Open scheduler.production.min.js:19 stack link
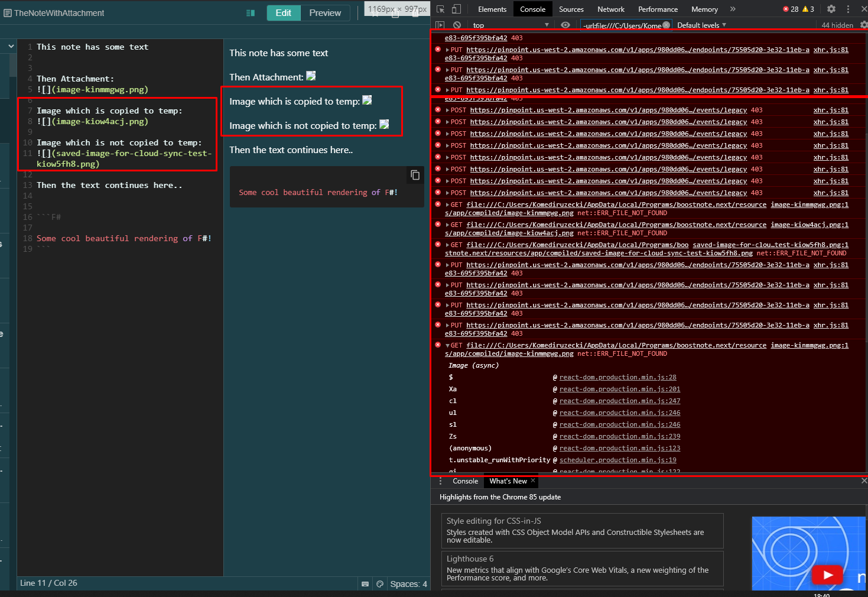 618,460
